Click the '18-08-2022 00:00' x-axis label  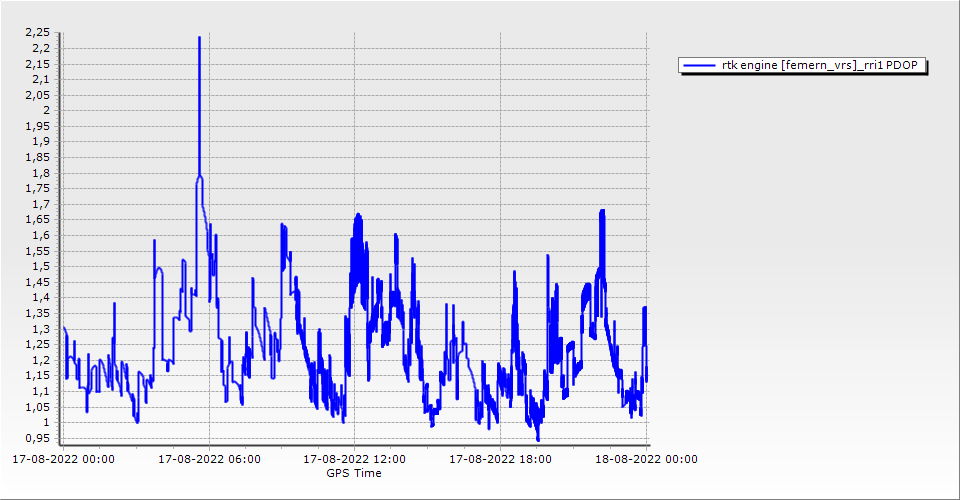647,460
